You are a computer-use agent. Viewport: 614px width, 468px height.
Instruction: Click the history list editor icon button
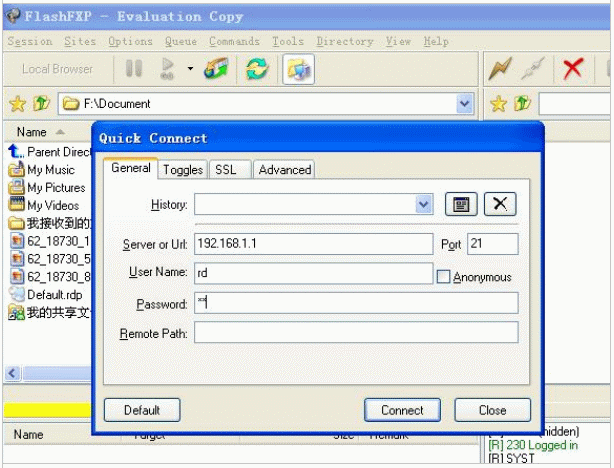[461, 204]
